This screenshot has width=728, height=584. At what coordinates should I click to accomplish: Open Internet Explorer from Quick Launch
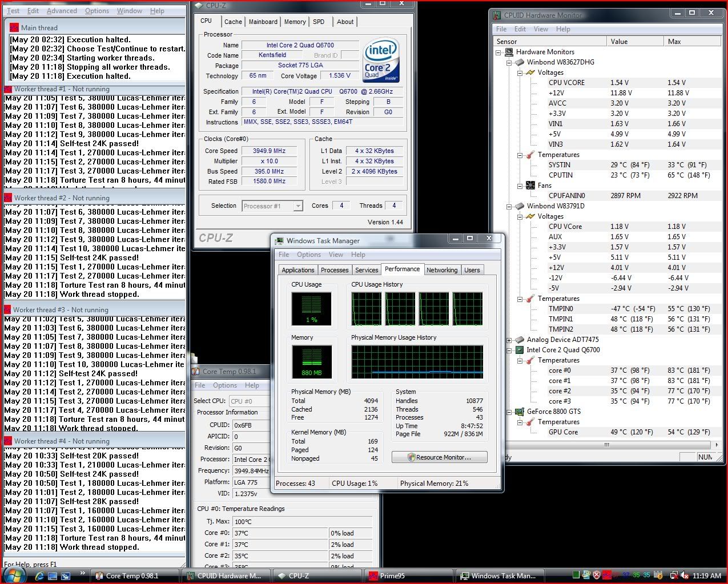click(x=41, y=576)
